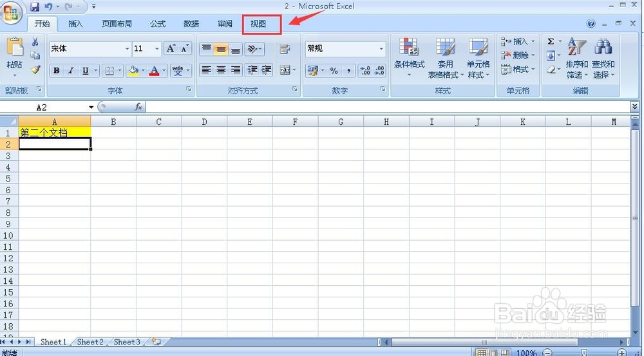Image resolution: width=644 pixels, height=356 pixels.
Task: Center text horizontally
Action: tap(221, 70)
